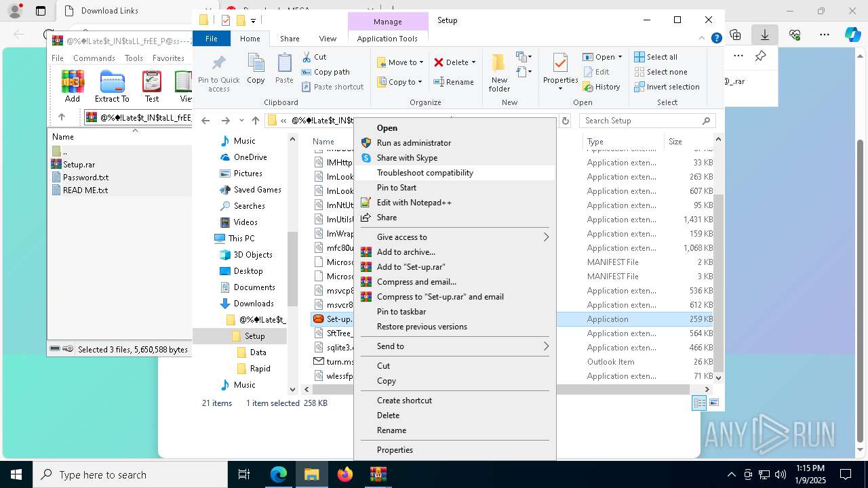Expand the Open button dropdown in ribbon
The width and height of the screenshot is (868, 488).
click(x=620, y=57)
